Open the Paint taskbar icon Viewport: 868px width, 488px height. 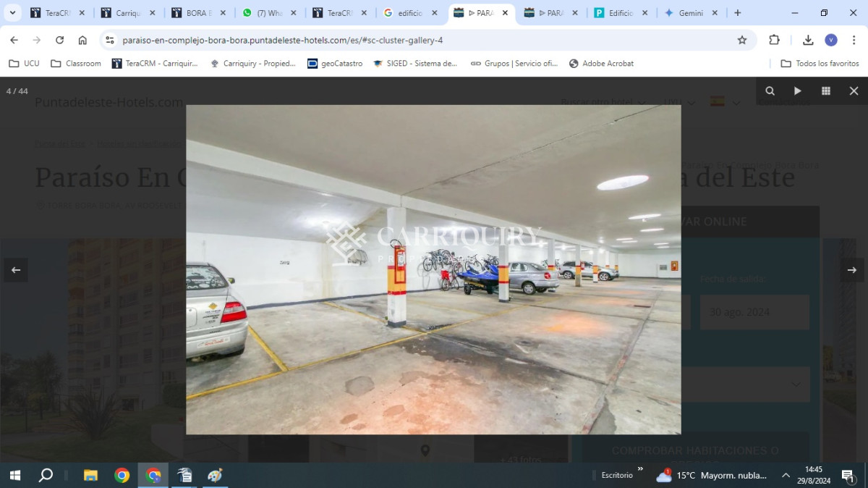pyautogui.click(x=215, y=475)
